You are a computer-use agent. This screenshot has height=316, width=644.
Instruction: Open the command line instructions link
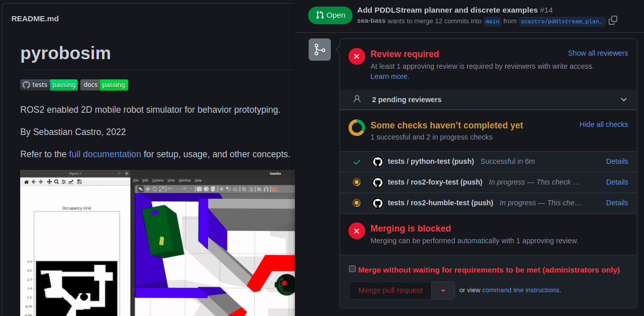coord(521,290)
